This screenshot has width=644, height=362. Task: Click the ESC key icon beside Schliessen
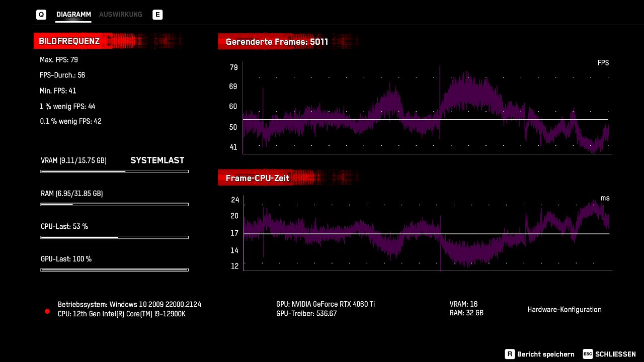pyautogui.click(x=588, y=354)
